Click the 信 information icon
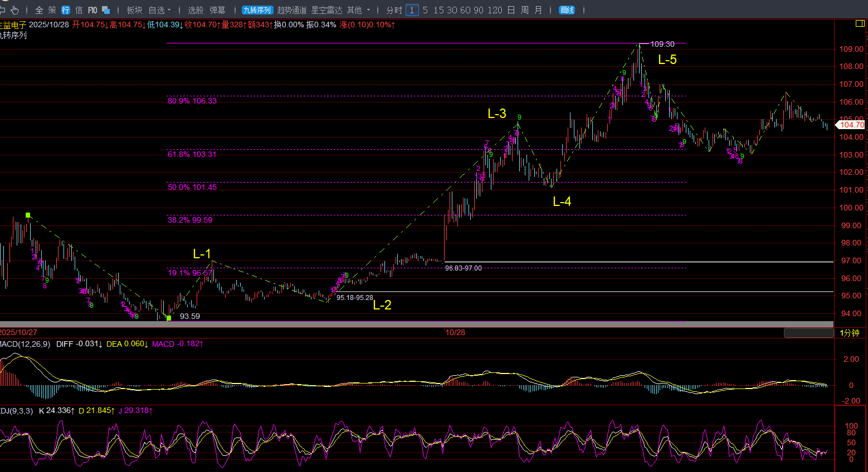This screenshot has width=868, height=472. pyautogui.click(x=79, y=10)
